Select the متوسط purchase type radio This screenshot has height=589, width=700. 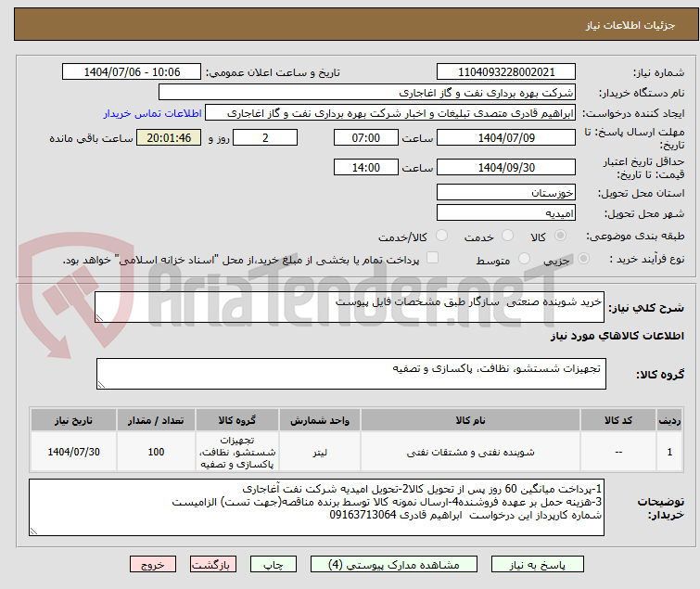[524, 259]
